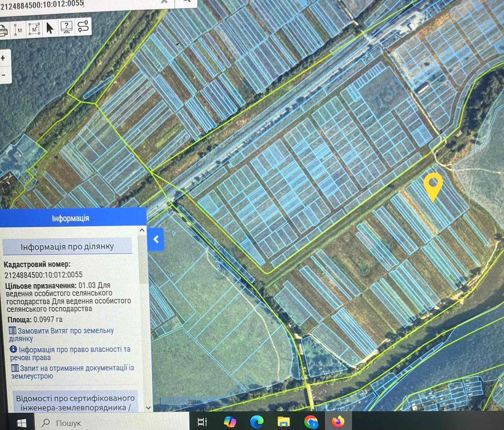Collapse the Інформація side panel arrow
Viewport: 504px width, 430px height.
pos(156,239)
